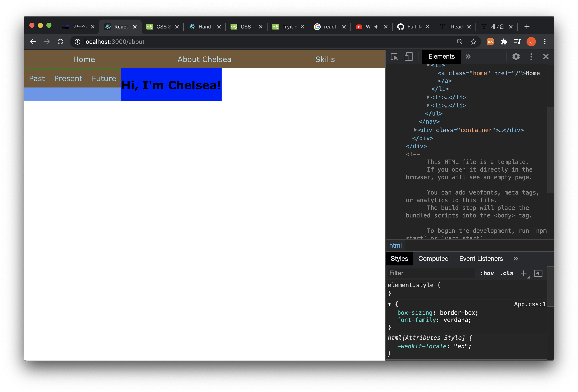Open the Event Listeners tab
Viewport: 578px width, 392px height.
[481, 259]
